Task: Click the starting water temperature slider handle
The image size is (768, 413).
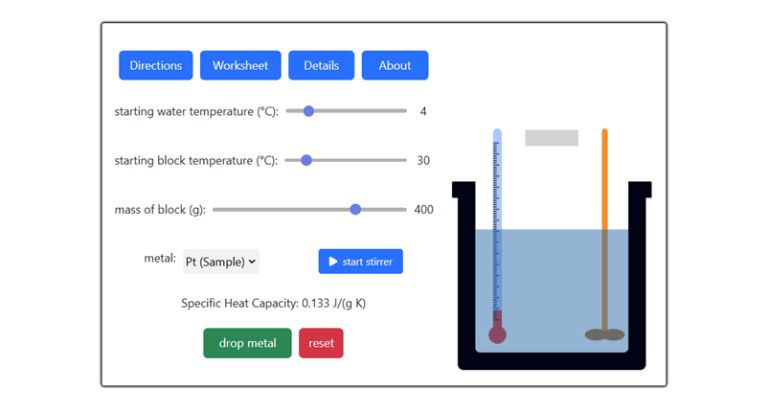Action: 308,111
